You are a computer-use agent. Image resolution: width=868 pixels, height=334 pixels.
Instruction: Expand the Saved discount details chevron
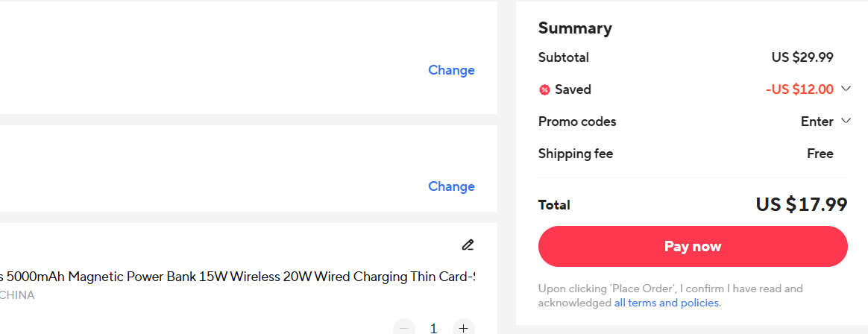coord(846,89)
